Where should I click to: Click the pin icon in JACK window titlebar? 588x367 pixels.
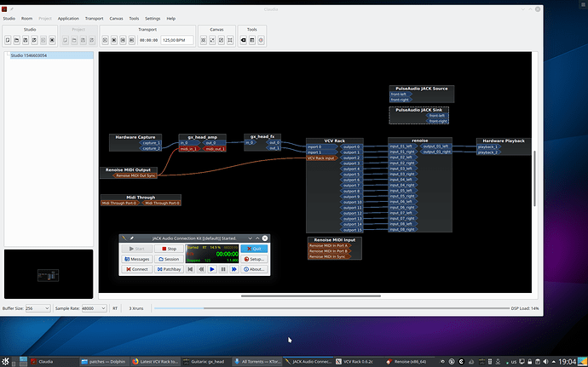131,238
